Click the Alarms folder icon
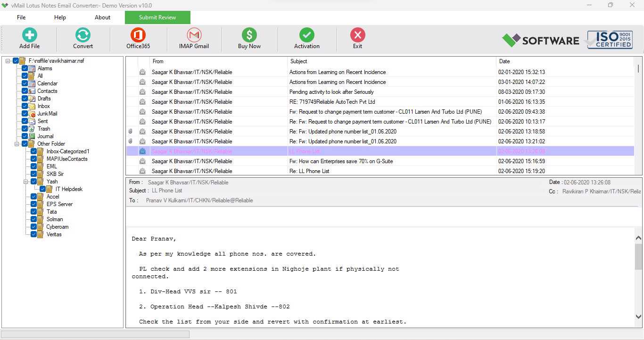The width and height of the screenshot is (644, 340). (x=32, y=68)
